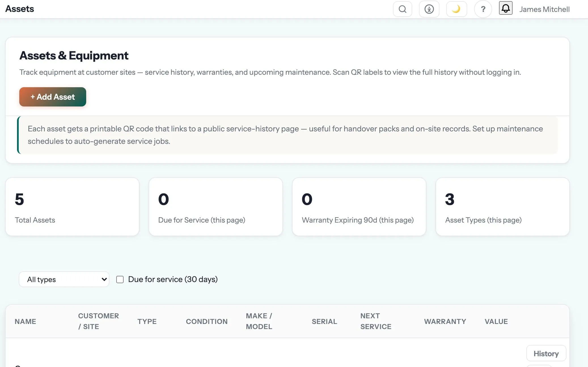The height and width of the screenshot is (367, 588).
Task: Click the Assets page title
Action: click(20, 9)
